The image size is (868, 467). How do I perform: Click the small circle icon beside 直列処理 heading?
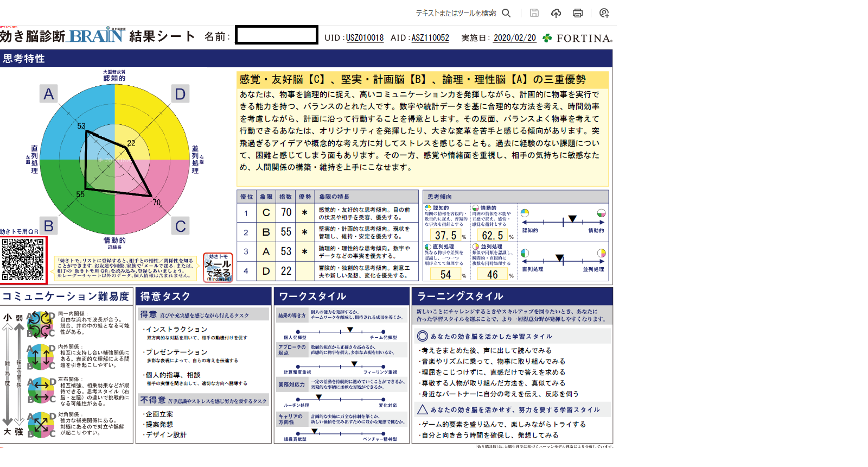pos(428,247)
